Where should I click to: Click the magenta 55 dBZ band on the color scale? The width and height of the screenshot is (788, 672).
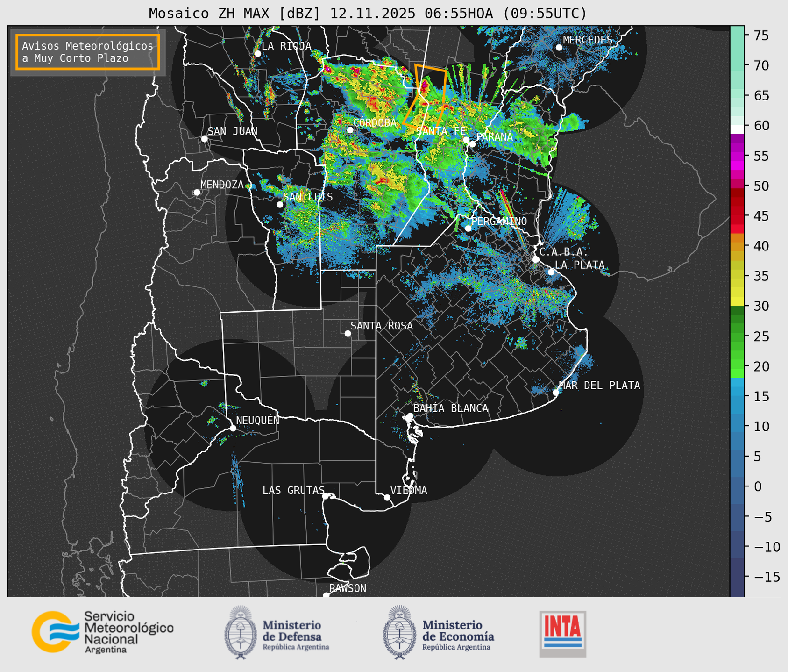click(737, 157)
